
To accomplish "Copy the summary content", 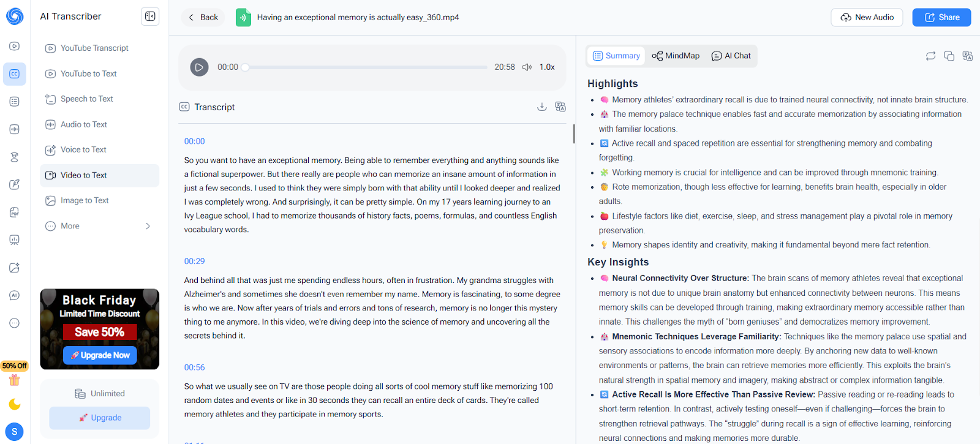I will [x=949, y=56].
